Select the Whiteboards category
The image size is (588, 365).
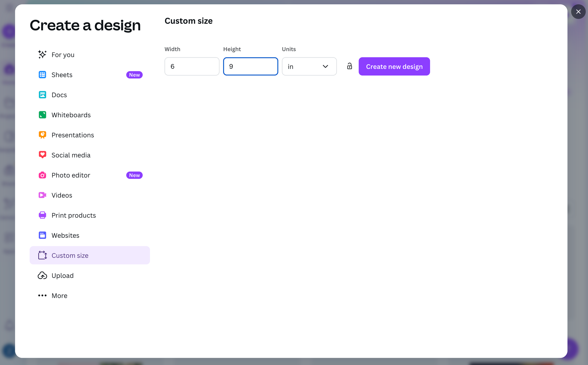click(90, 115)
